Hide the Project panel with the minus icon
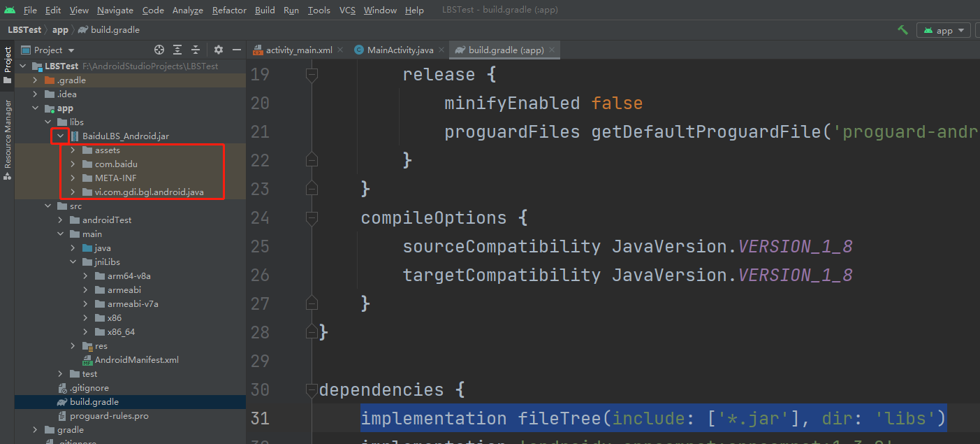The width and height of the screenshot is (980, 444). [x=237, y=50]
